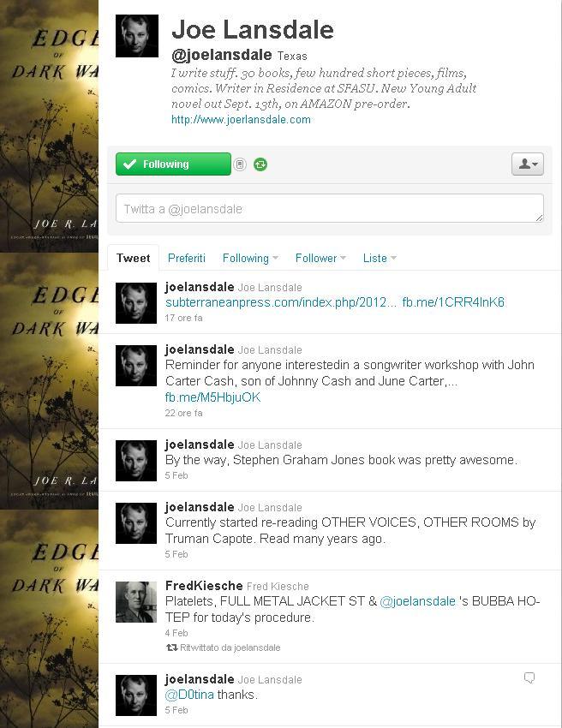Viewport: 562px width, 728px height.
Task: Open the fb.me/M5HbjuOK link
Action: 212,397
